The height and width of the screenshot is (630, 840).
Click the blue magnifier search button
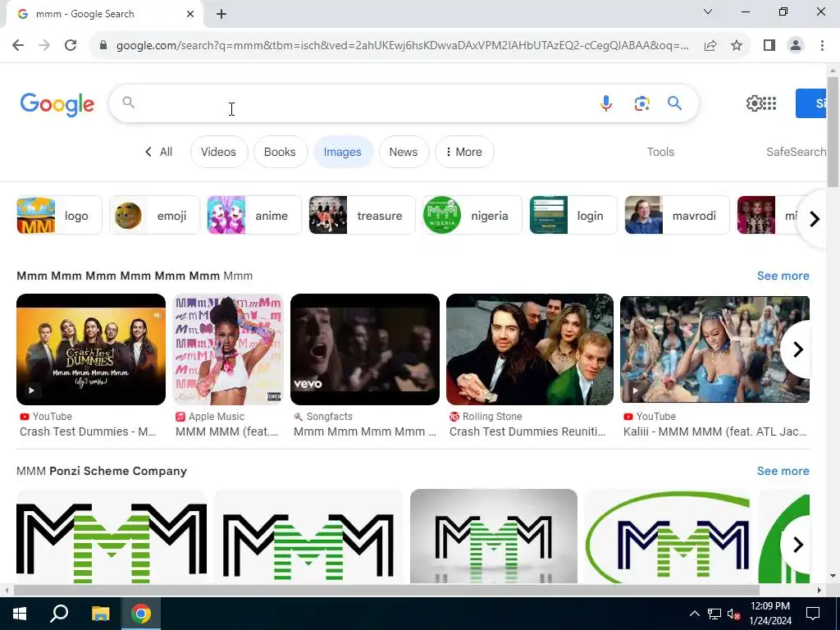click(674, 103)
